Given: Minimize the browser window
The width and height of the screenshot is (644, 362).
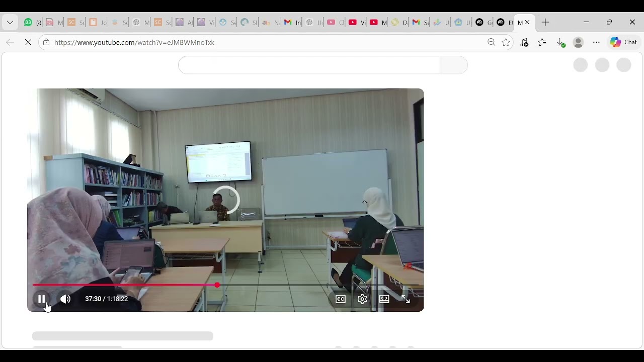Looking at the screenshot, I should [x=586, y=22].
